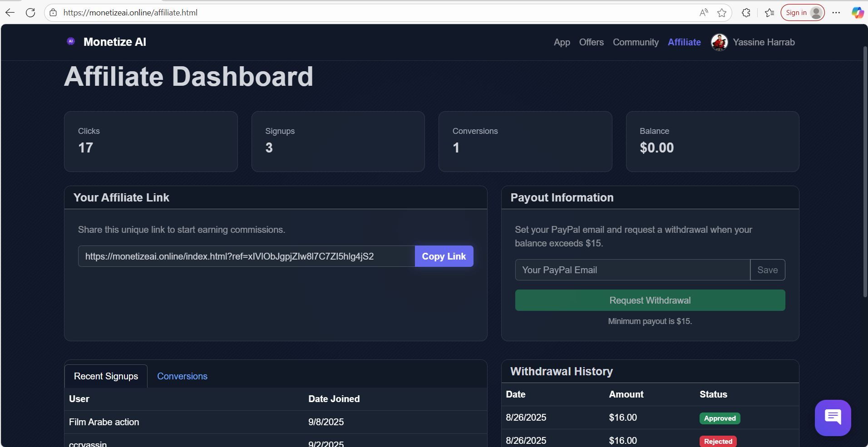The image size is (868, 447).
Task: Click the Monetize AI purple logo icon
Action: pos(71,41)
